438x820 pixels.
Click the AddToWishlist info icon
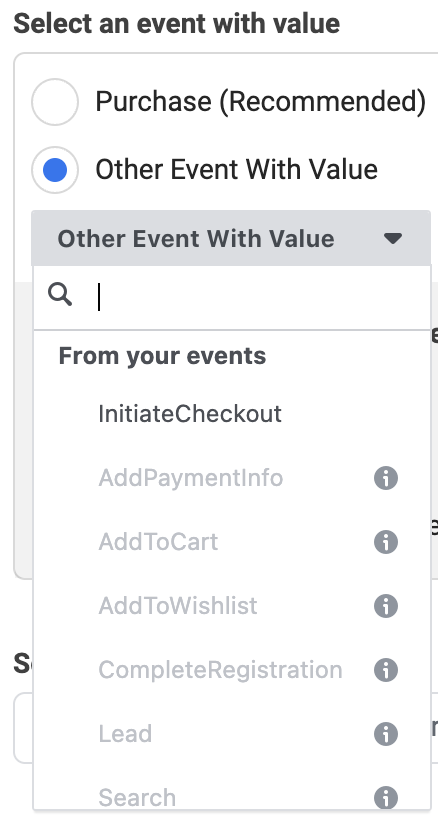pyautogui.click(x=386, y=606)
